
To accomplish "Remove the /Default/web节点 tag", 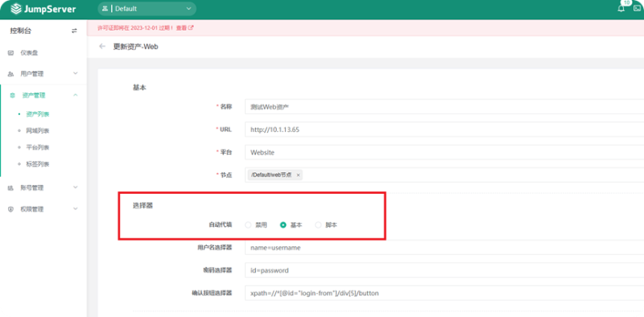I will click(298, 175).
